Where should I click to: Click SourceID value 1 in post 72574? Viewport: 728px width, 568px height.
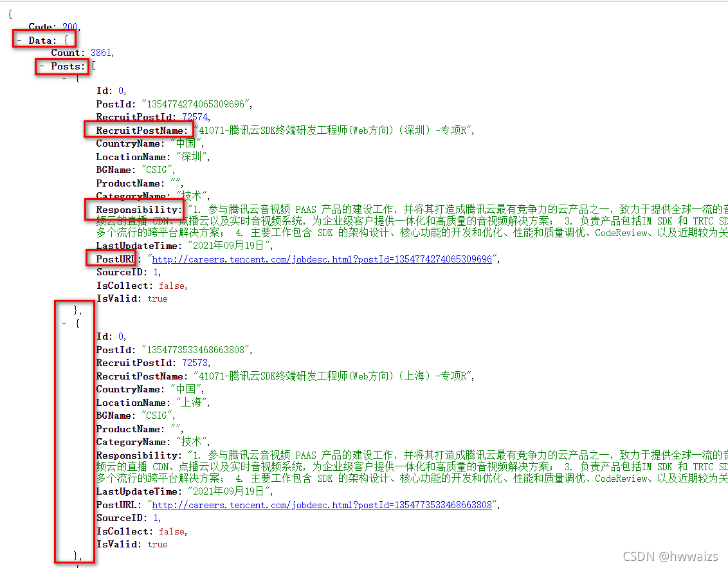tap(156, 272)
